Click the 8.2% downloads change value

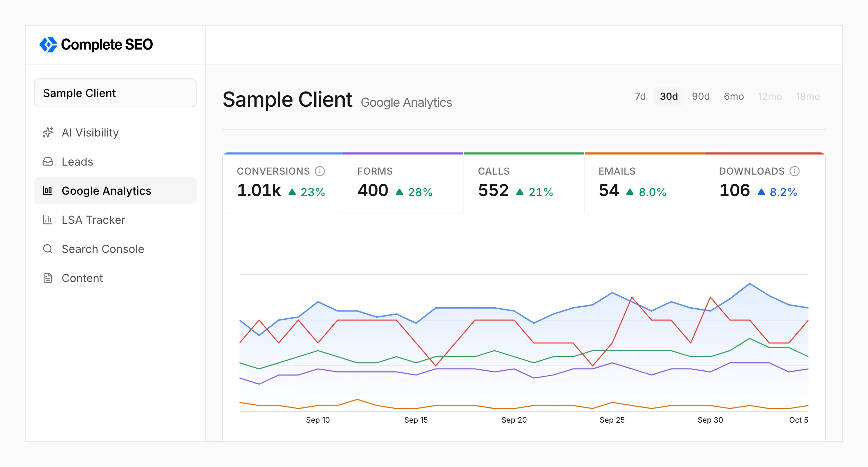pyautogui.click(x=783, y=192)
